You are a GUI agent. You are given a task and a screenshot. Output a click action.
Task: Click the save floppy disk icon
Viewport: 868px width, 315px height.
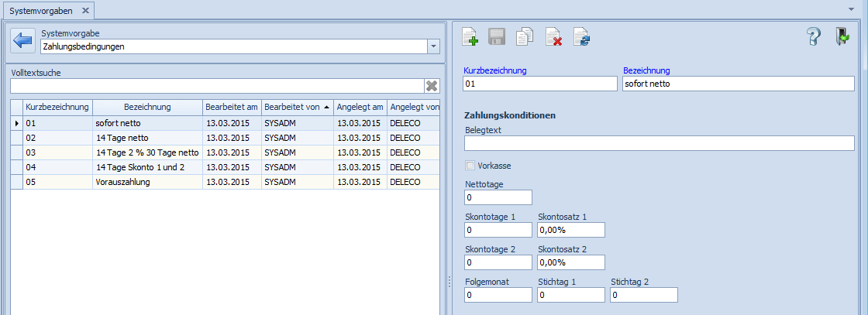(497, 36)
